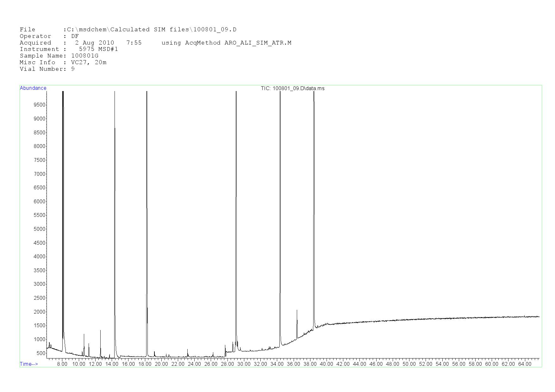Click the 40.00 tick label on time axis

(x=326, y=364)
